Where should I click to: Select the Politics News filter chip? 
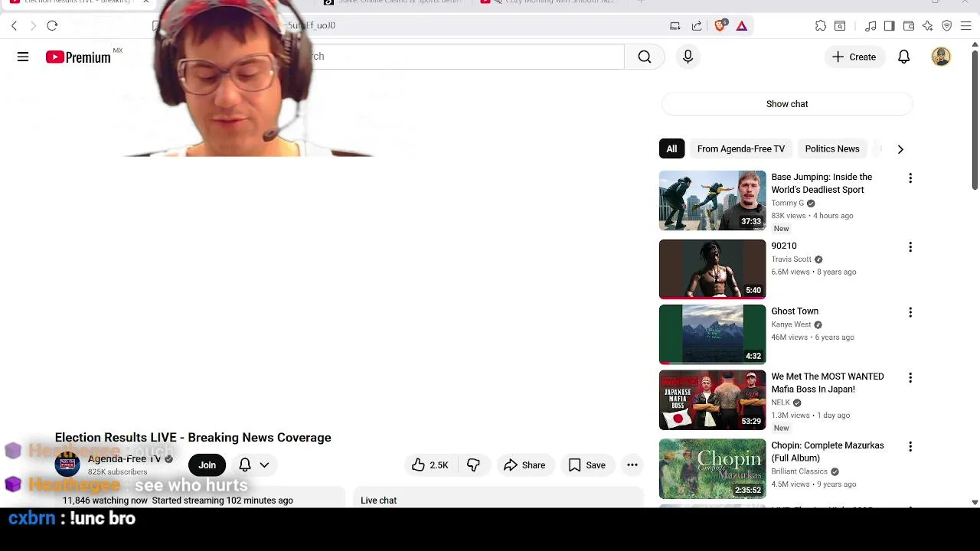(x=832, y=149)
